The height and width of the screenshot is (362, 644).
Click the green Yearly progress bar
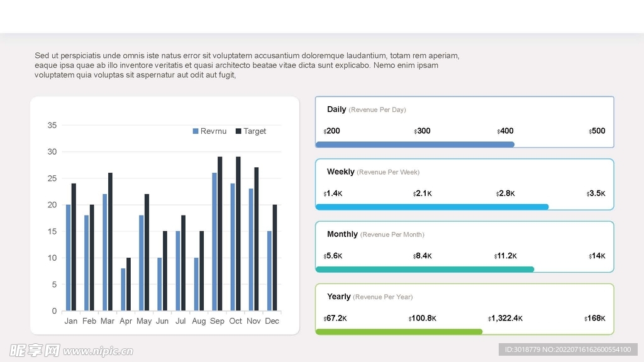click(399, 331)
